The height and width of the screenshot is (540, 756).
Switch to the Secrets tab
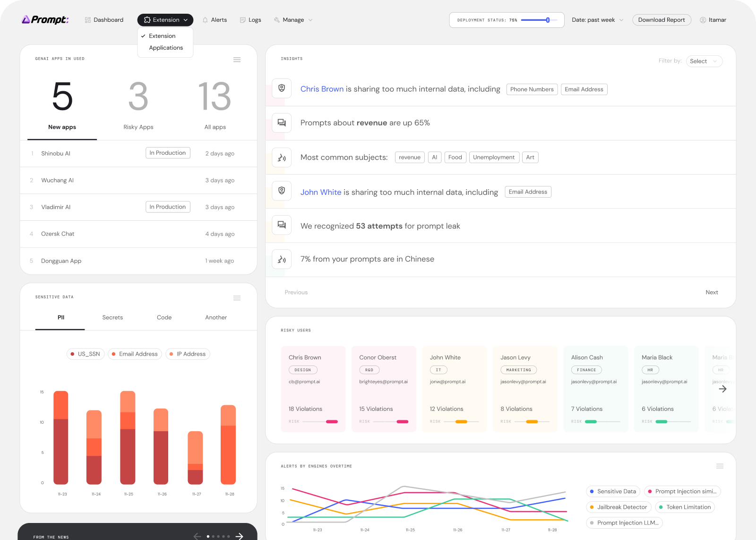[112, 317]
